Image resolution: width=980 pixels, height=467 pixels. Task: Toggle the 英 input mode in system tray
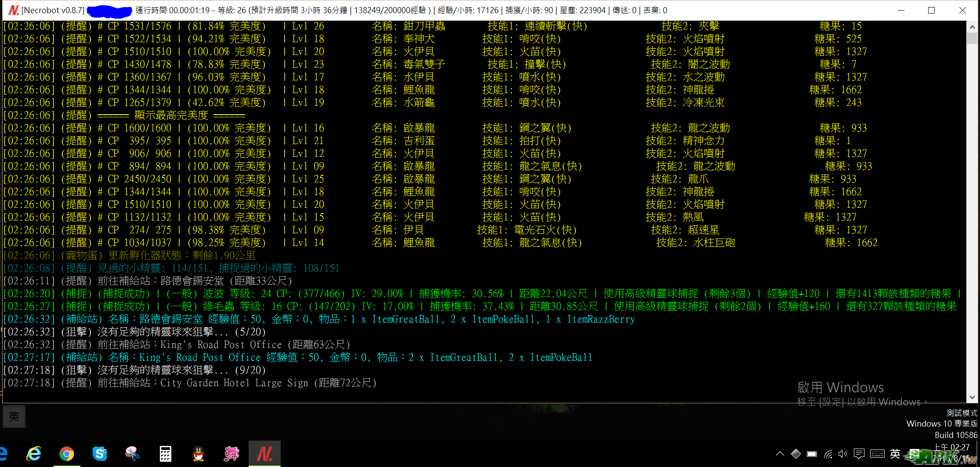(895, 454)
